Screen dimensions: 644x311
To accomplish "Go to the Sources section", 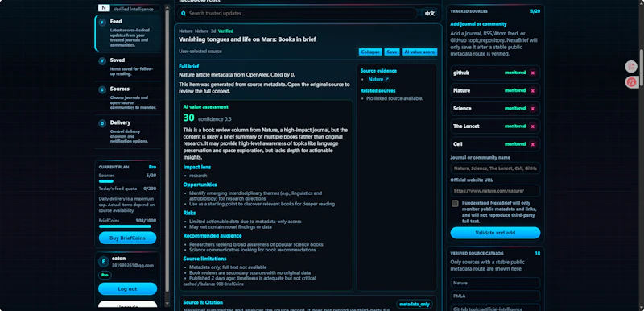I will click(x=128, y=97).
